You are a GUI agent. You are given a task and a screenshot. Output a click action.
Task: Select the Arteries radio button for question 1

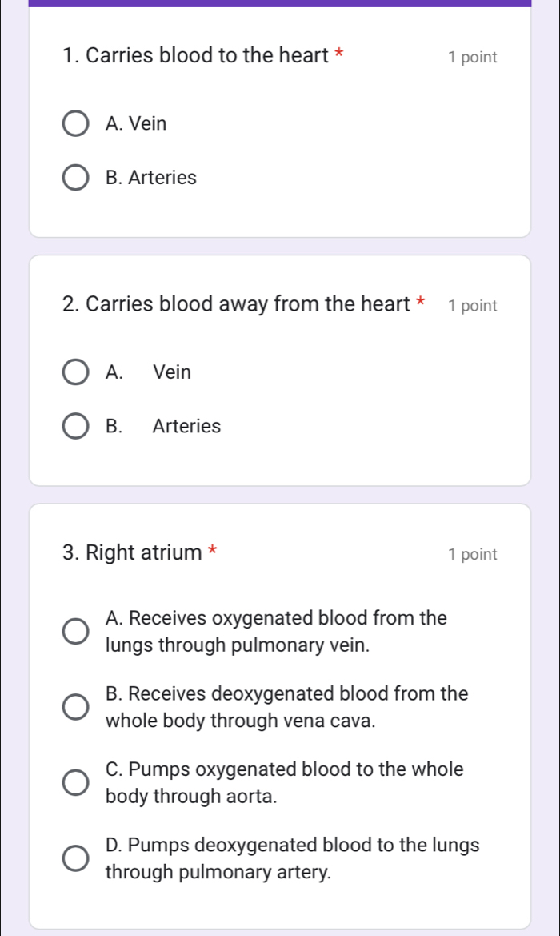pyautogui.click(x=76, y=178)
